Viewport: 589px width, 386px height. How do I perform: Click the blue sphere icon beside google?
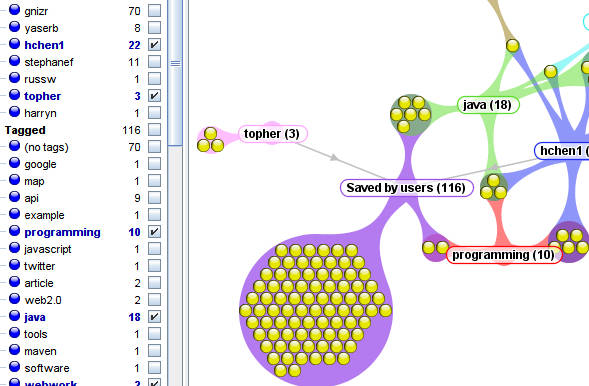(x=14, y=163)
